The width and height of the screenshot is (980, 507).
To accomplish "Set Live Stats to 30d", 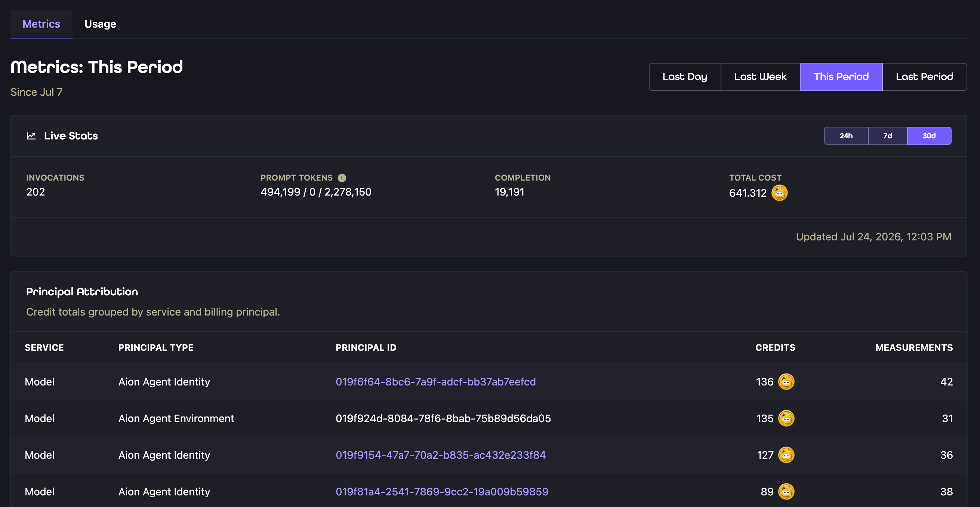I will (929, 135).
